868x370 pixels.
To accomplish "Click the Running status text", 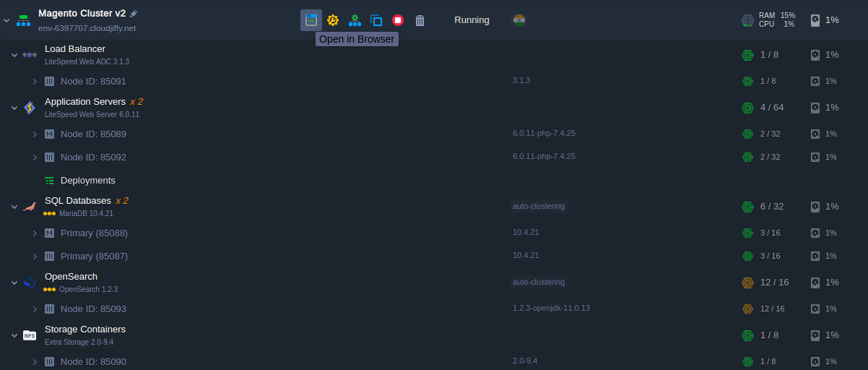I will coord(472,20).
